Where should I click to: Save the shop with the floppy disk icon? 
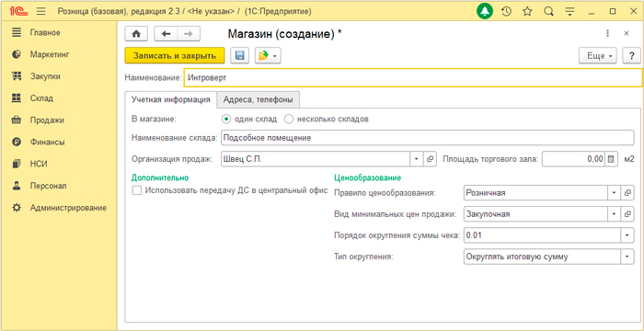tap(240, 56)
